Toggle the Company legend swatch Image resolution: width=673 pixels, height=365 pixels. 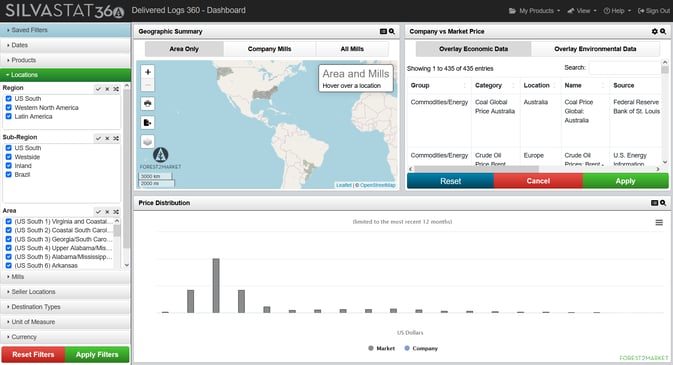(x=407, y=348)
